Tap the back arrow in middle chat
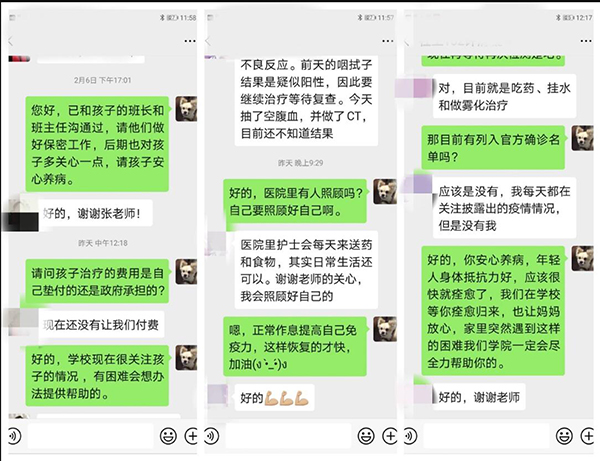 [209, 41]
